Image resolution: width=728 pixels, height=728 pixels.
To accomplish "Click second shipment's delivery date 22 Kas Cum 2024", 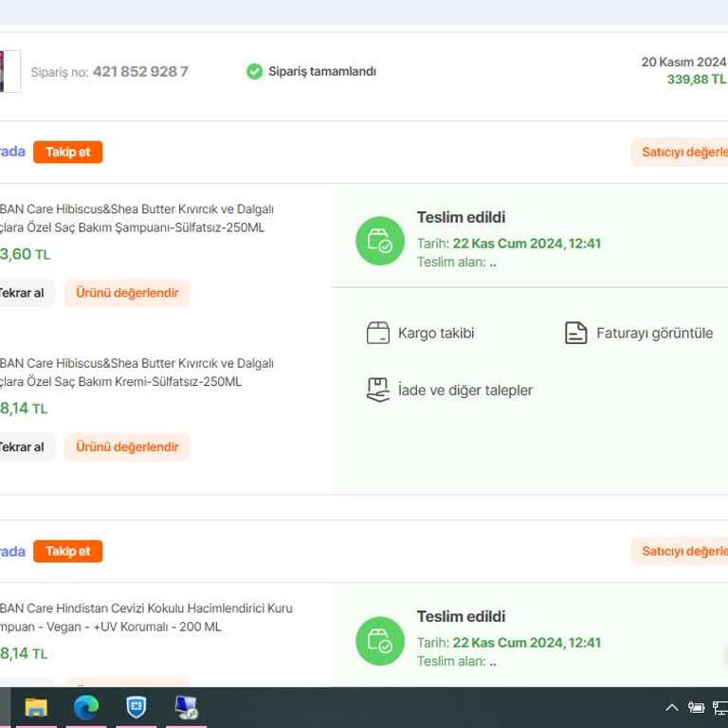I will (x=527, y=643).
